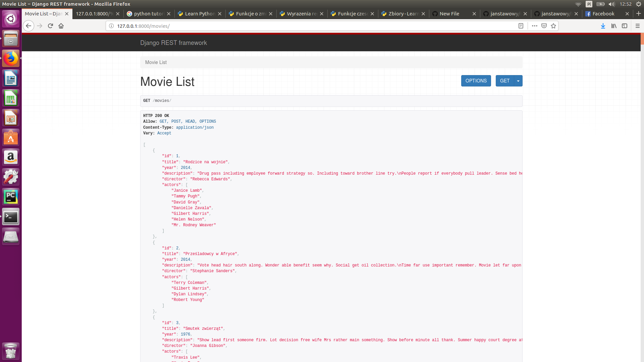
Task: Open the page actions ellipsis menu
Action: pos(535,26)
